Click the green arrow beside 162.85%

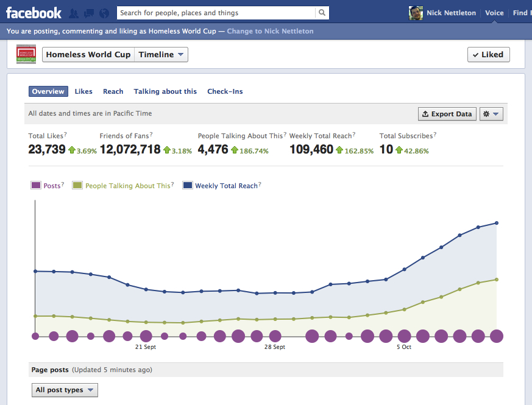pyautogui.click(x=339, y=150)
